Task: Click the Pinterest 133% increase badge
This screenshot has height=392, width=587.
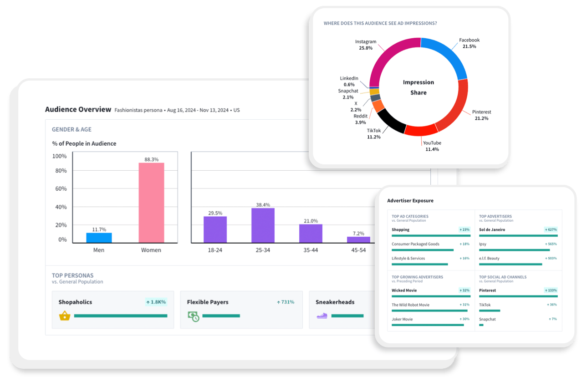Action: point(551,290)
